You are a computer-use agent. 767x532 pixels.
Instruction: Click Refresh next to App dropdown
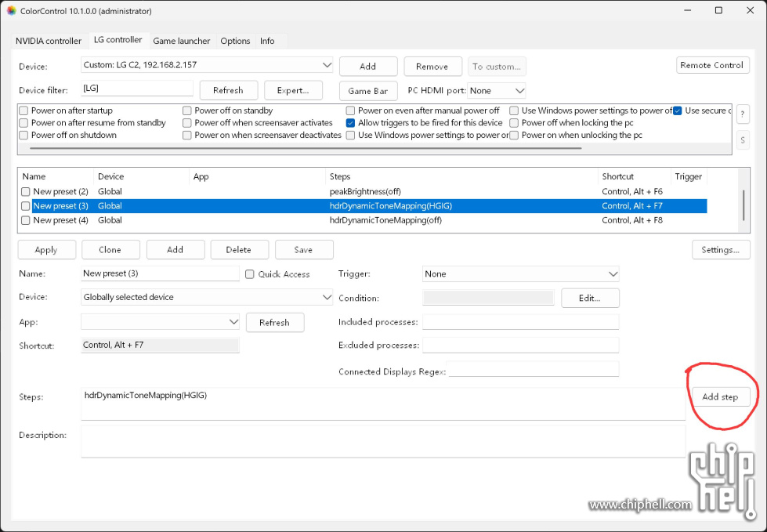(x=275, y=323)
